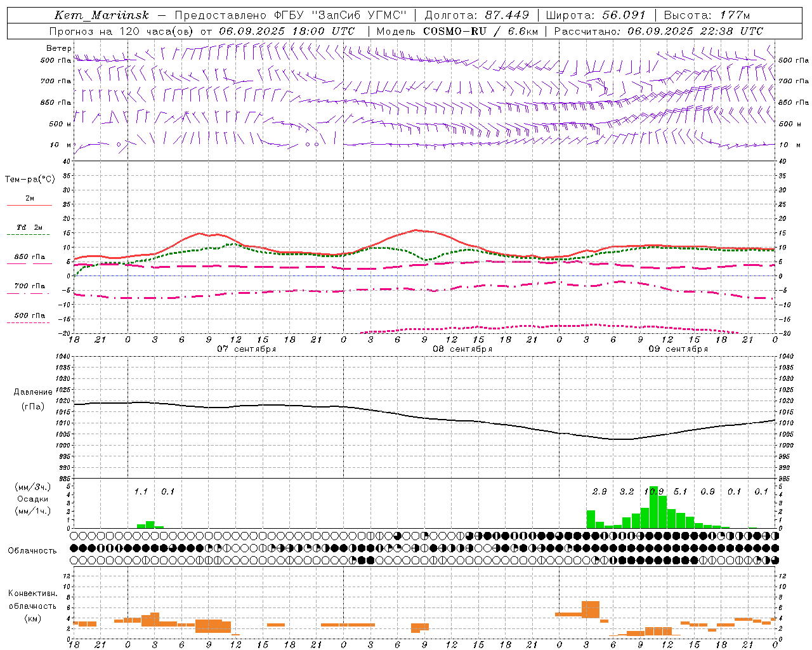Viewport: 812px width, 650px height.
Task: Click the 'Ветер' wind panel label
Action: pos(58,48)
